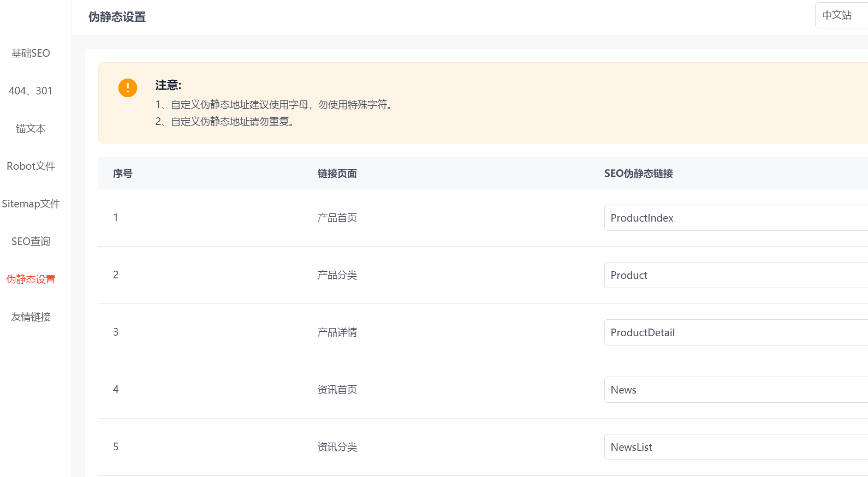Viewport: 868px width, 477px height.
Task: Open the SEO查询 sidebar item
Action: (x=31, y=241)
